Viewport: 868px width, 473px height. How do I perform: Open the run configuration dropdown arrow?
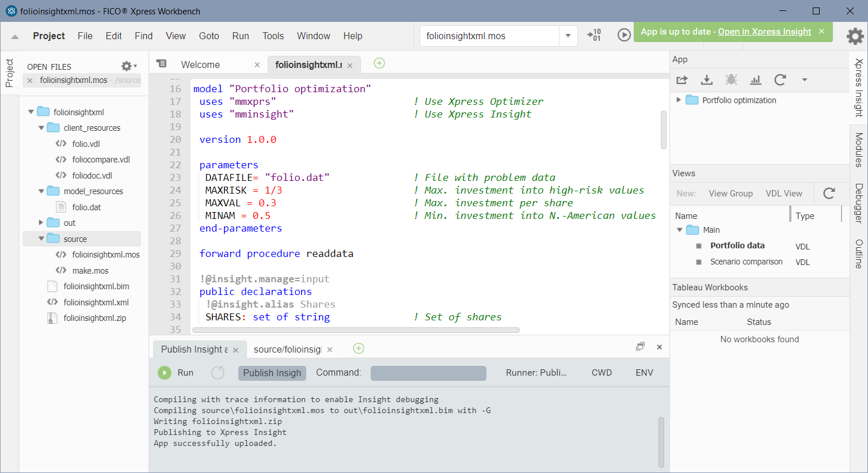[568, 35]
